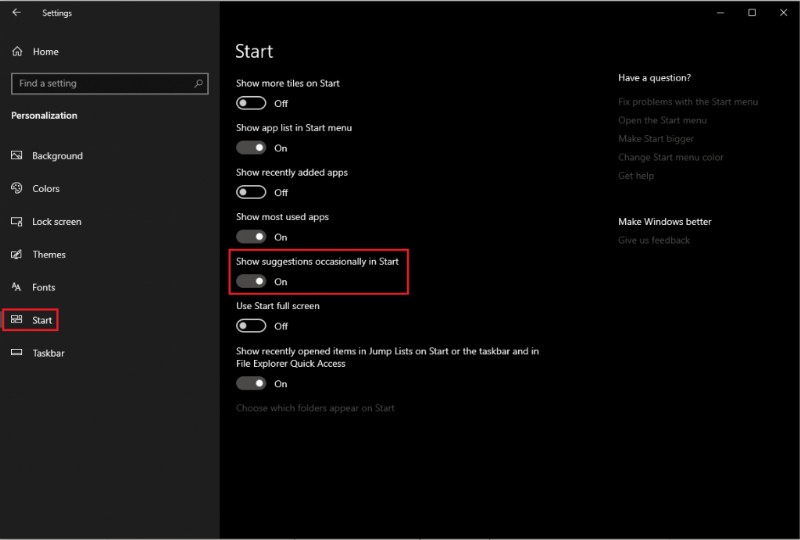Open Change Start menu color link

[x=670, y=157]
